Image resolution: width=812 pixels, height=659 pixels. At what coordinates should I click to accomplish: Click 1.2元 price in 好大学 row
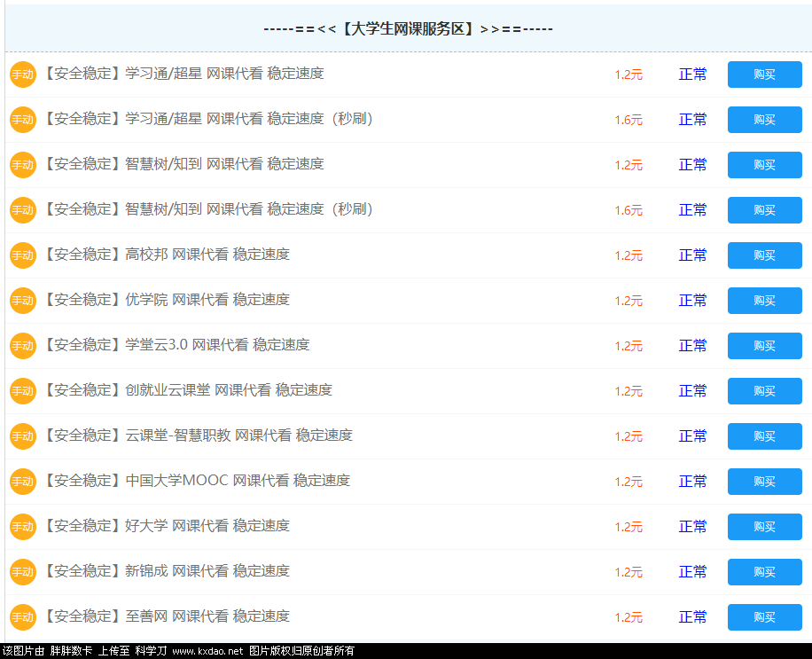(629, 528)
